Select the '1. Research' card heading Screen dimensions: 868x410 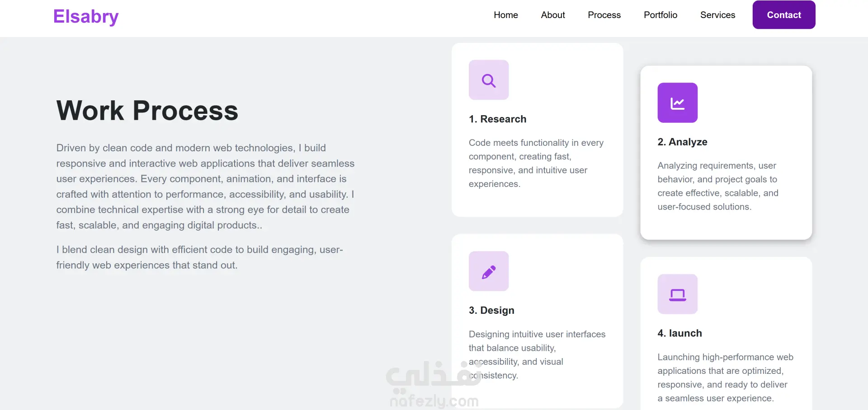tap(497, 119)
